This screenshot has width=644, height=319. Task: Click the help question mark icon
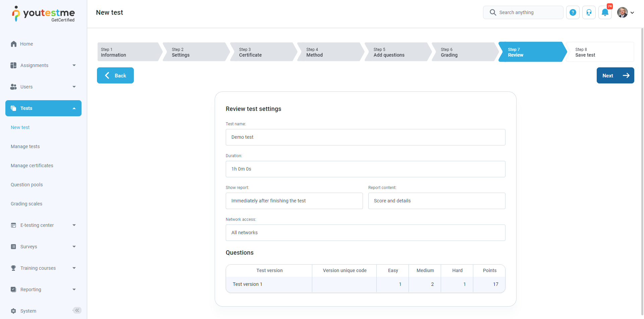pos(573,12)
